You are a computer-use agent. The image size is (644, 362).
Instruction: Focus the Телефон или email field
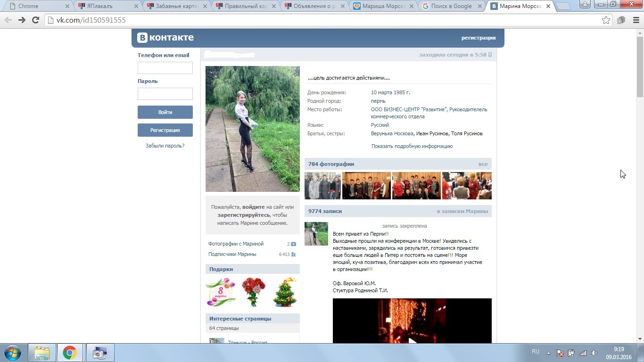tap(165, 68)
